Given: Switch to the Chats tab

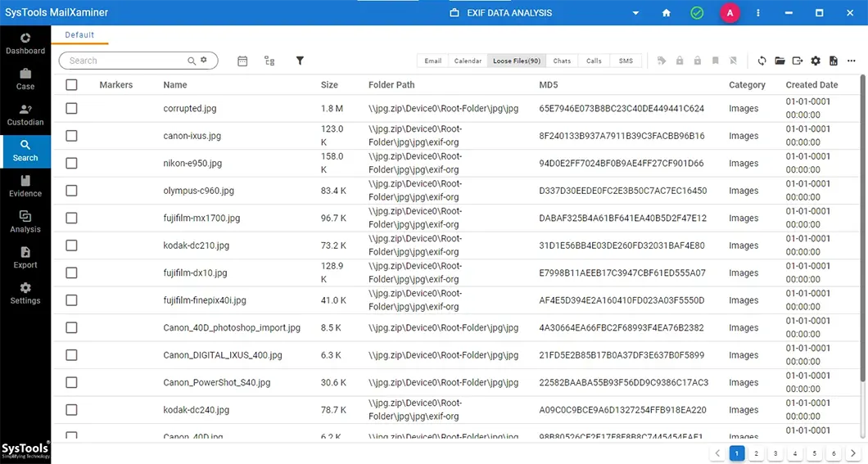Looking at the screenshot, I should coord(562,61).
